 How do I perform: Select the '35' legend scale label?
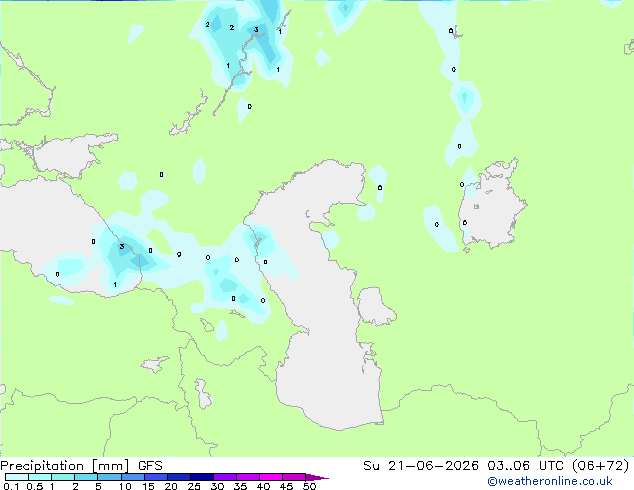click(240, 486)
